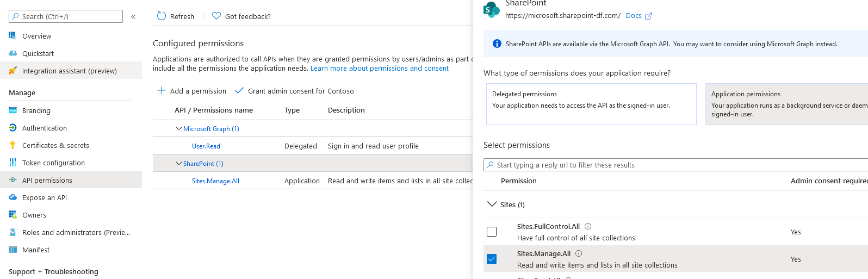The height and width of the screenshot is (279, 868).
Task: Click the Expose an API cloud icon
Action: point(13,197)
